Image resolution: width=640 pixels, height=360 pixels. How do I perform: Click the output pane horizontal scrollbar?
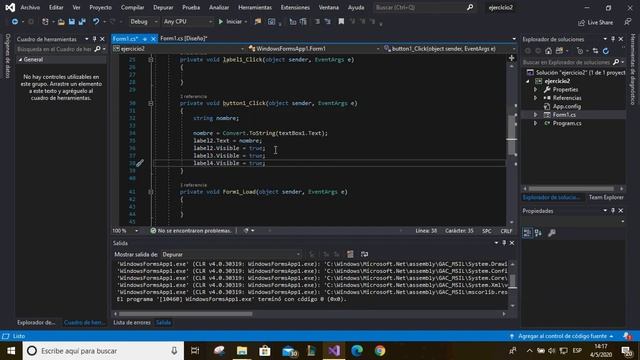(x=186, y=314)
